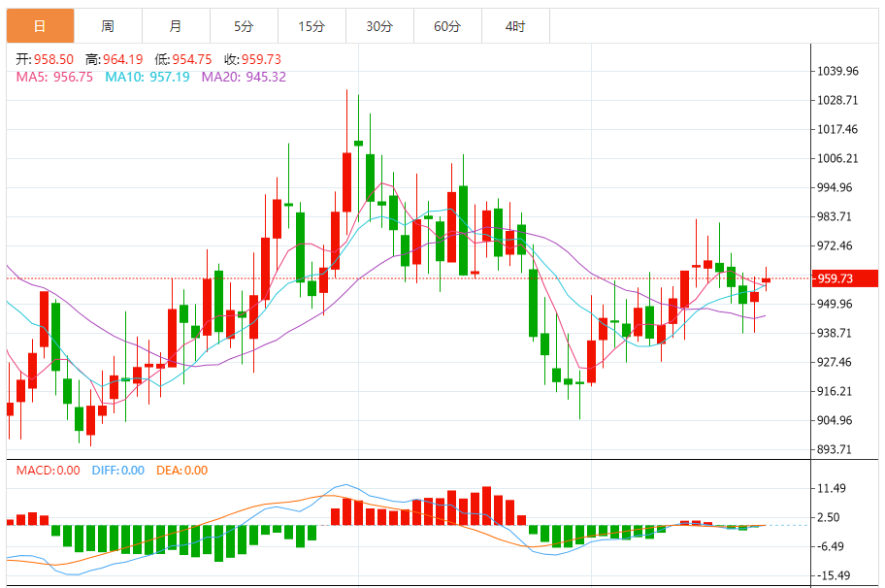Click the 11.49 MACD axis label
Image resolution: width=885 pixels, height=588 pixels.
tap(832, 489)
